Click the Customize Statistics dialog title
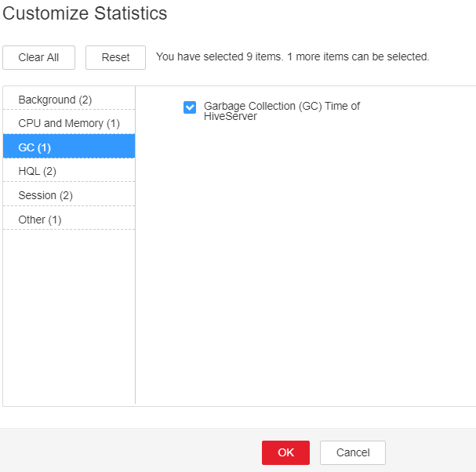 [85, 13]
